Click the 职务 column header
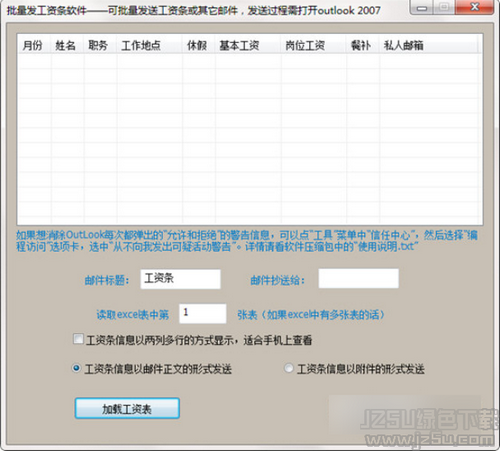The image size is (500, 451). click(x=100, y=45)
